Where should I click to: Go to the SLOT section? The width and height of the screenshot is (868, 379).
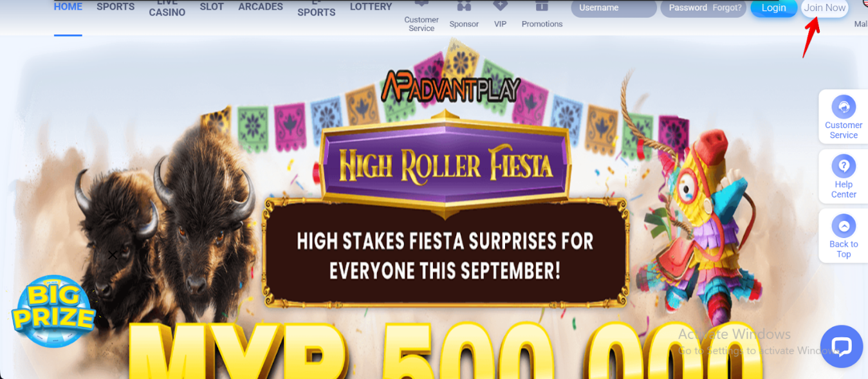point(212,7)
